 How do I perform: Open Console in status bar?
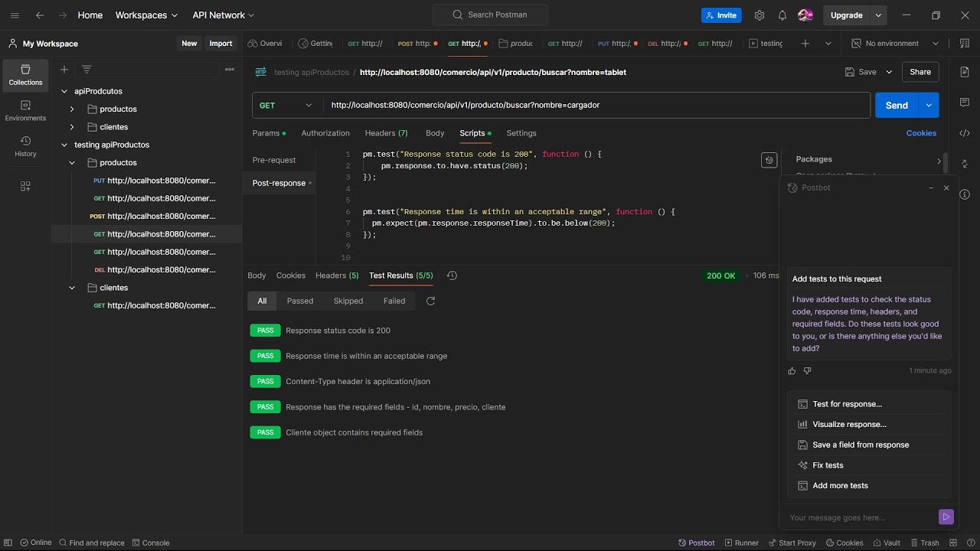pos(150,543)
